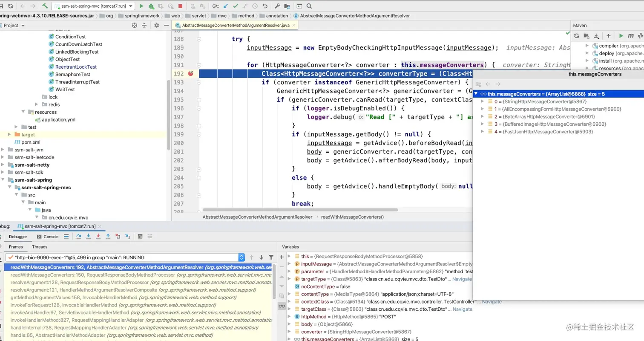Toggle the show watches glasses icon
644x341 pixels.
(x=282, y=306)
